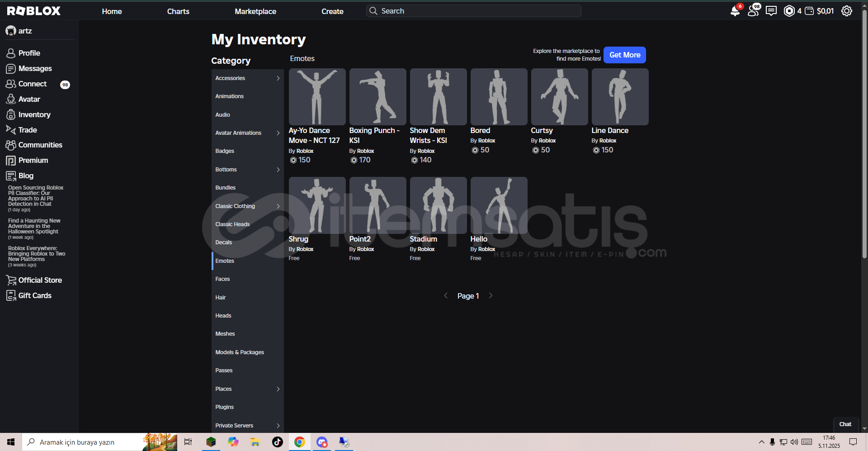The height and width of the screenshot is (451, 868).
Task: Open the Charts tab
Action: tap(178, 11)
